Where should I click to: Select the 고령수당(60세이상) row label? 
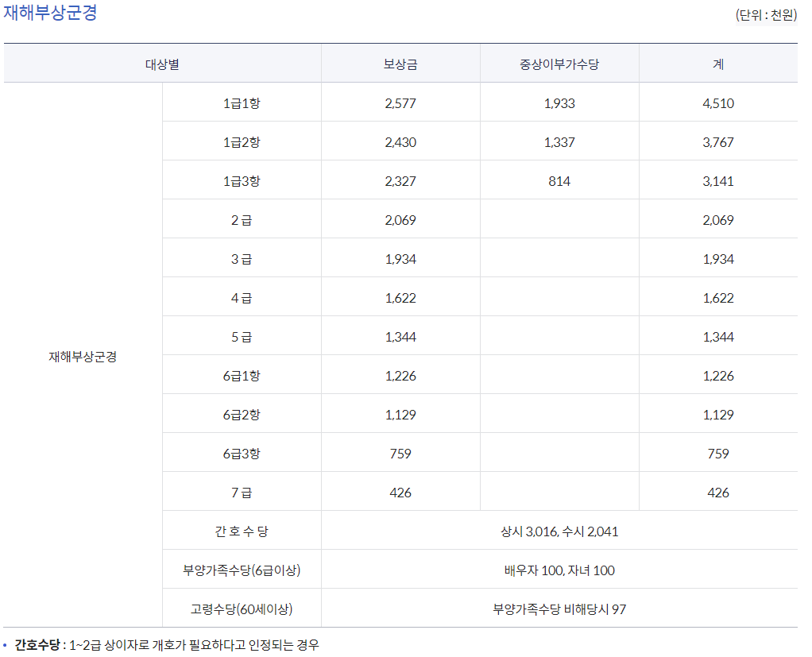tap(241, 609)
